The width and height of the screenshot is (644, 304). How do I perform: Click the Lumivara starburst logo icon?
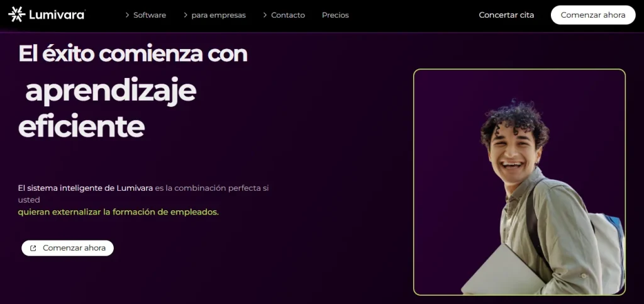click(17, 14)
